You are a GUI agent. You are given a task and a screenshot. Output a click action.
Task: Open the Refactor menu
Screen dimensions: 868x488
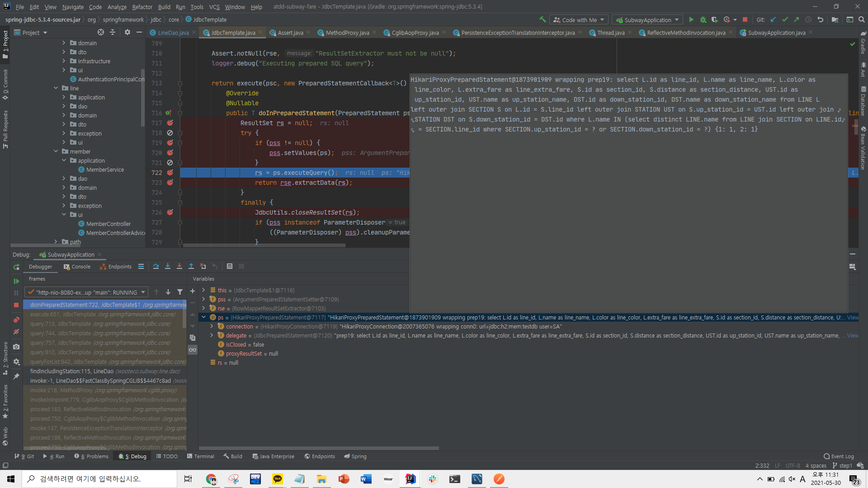tap(142, 7)
